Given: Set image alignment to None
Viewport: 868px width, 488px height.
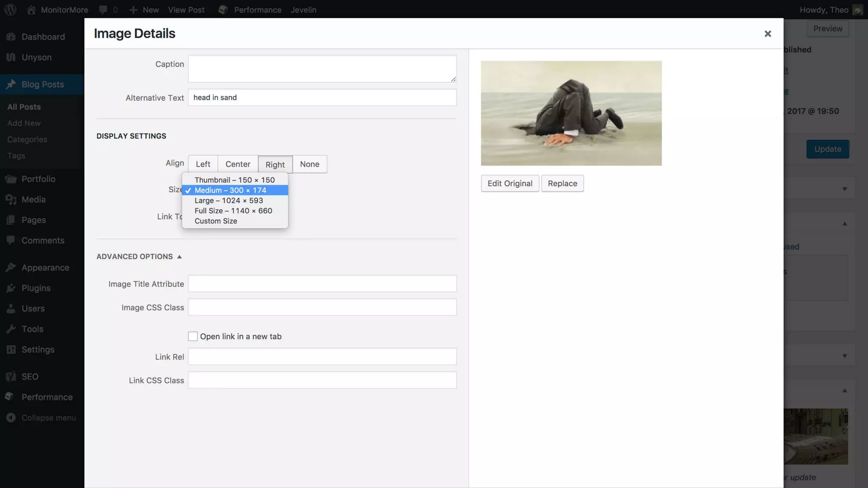Looking at the screenshot, I should [x=309, y=164].
